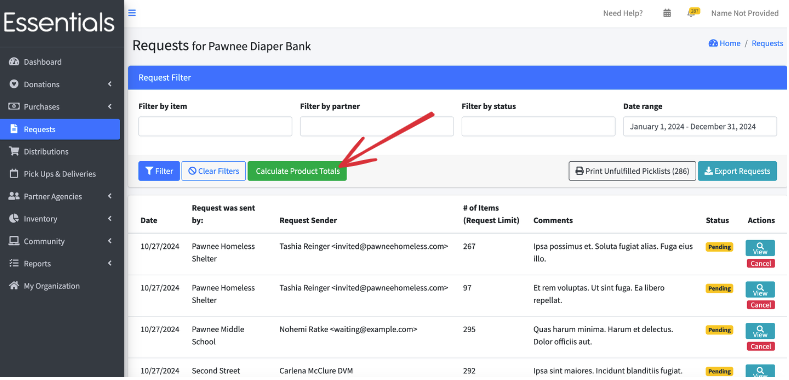Click the My Organization house icon
This screenshot has height=380, width=789.
click(14, 286)
